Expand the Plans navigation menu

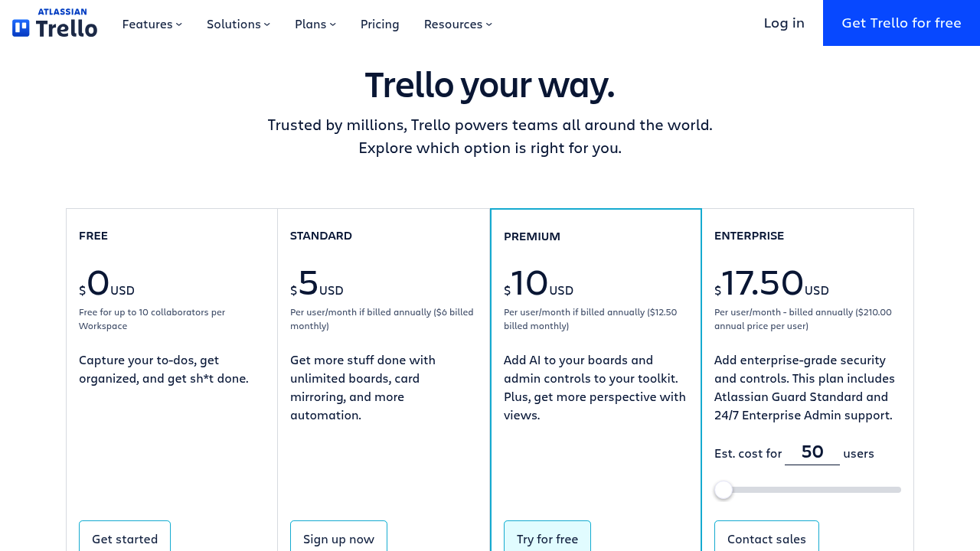point(315,24)
